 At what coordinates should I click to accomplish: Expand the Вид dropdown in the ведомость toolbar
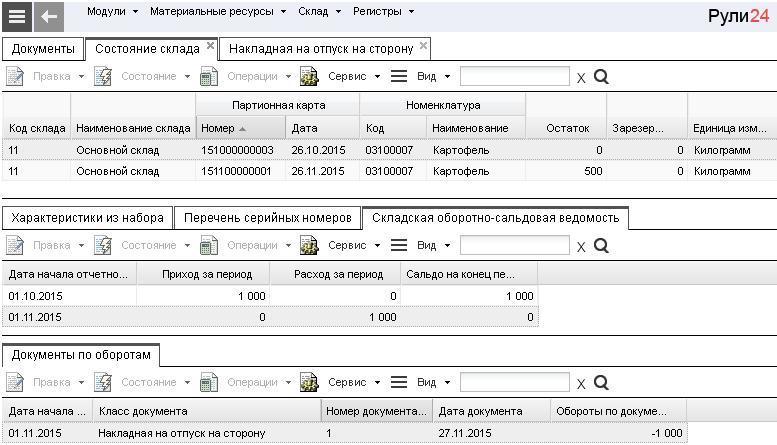point(447,246)
